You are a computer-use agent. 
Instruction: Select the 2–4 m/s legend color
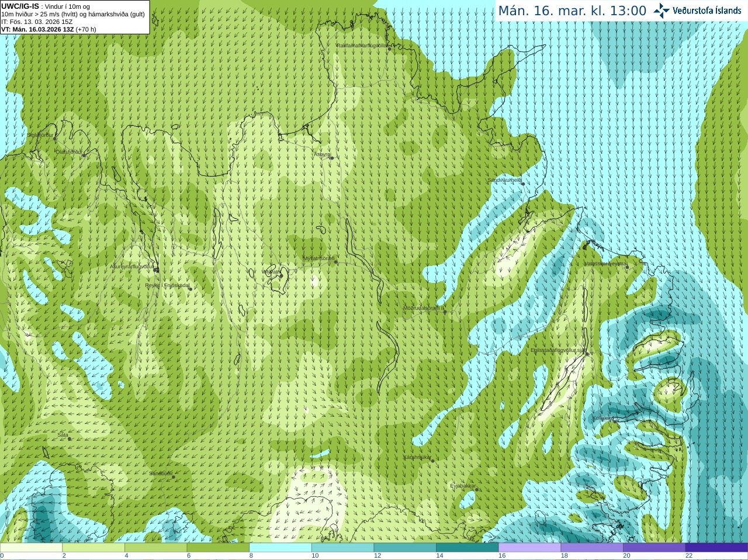pyautogui.click(x=93, y=548)
